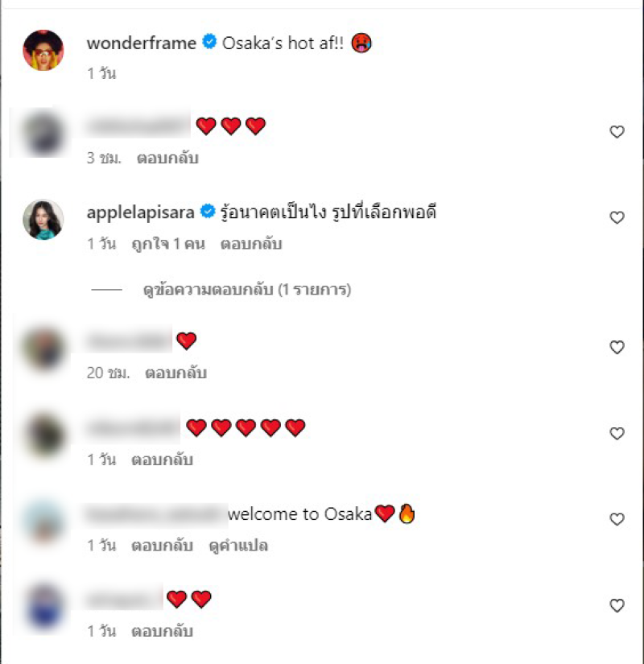Click applelapisara's blue verified badge
The width and height of the screenshot is (644, 664).
[208, 211]
